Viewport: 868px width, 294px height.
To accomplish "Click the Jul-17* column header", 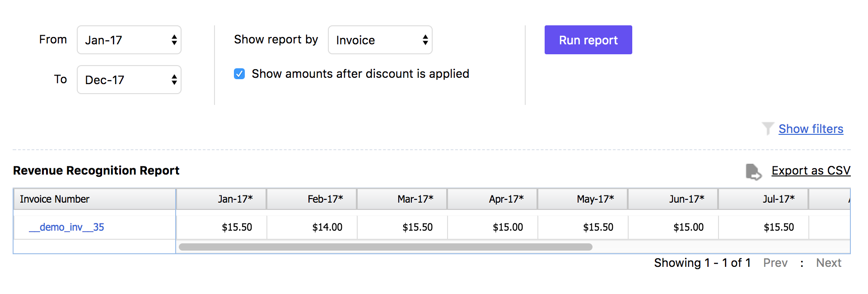I will (x=779, y=199).
